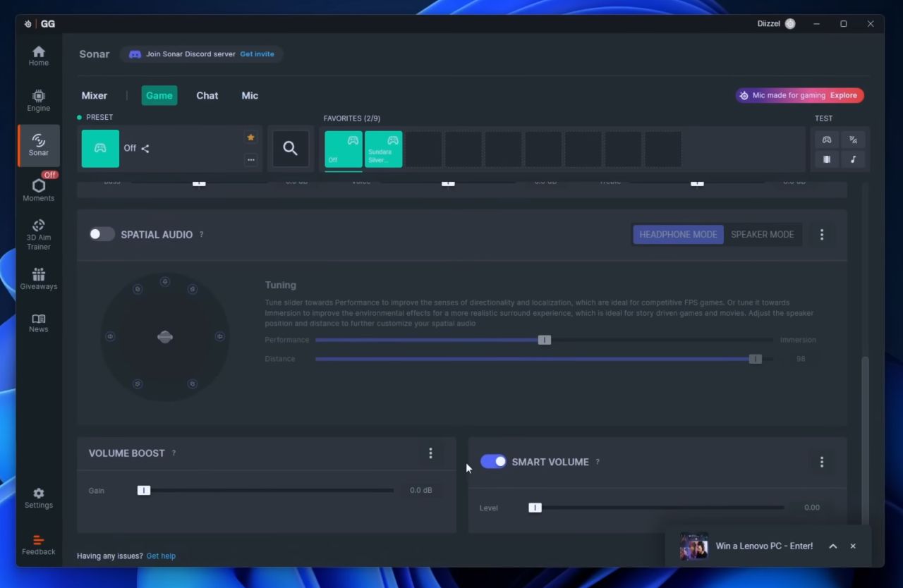Open the Giveaways section
The image size is (903, 588).
coord(38,278)
